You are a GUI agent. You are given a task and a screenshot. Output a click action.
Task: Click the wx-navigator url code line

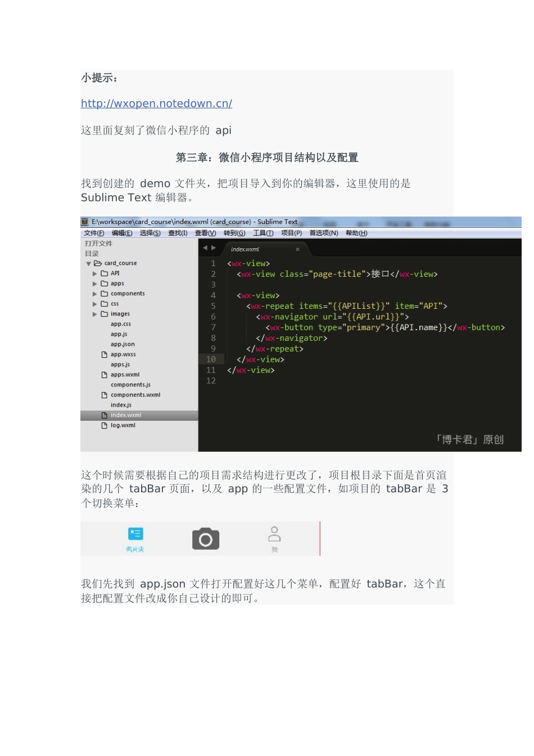pos(332,317)
